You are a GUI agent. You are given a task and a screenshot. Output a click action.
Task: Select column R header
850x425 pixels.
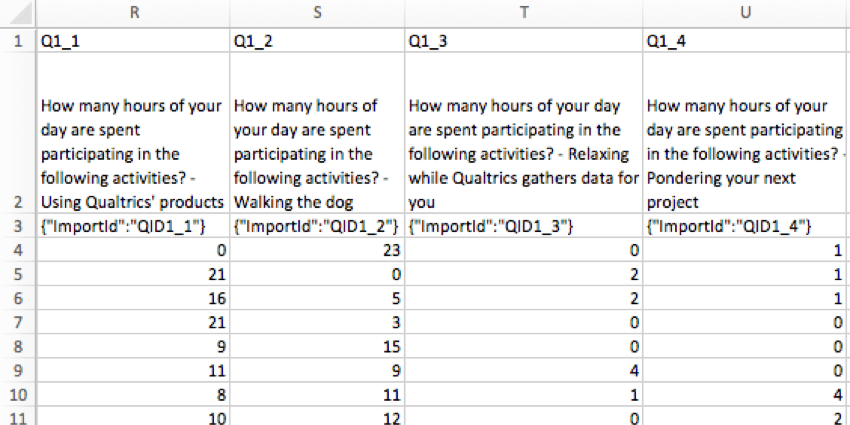click(133, 14)
